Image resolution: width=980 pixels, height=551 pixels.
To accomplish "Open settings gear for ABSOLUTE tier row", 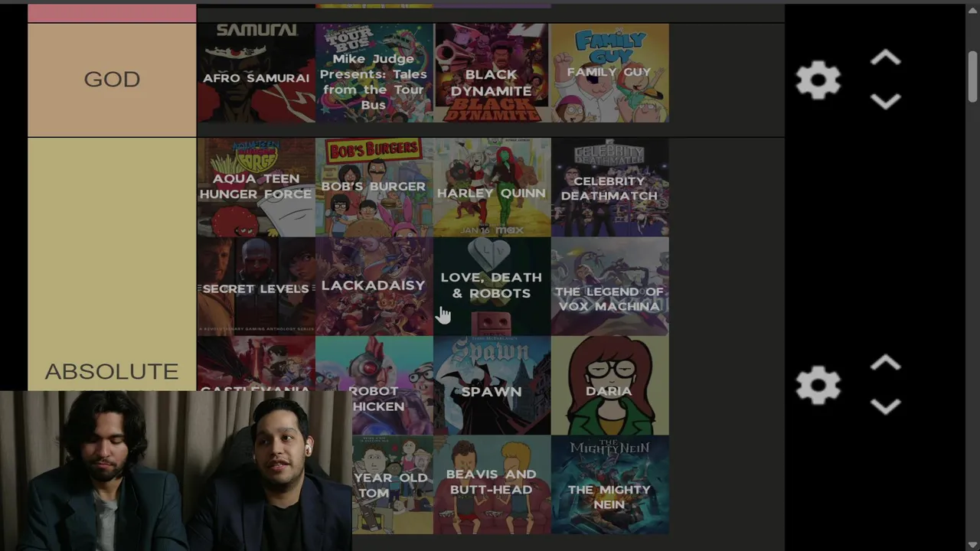I will [818, 384].
